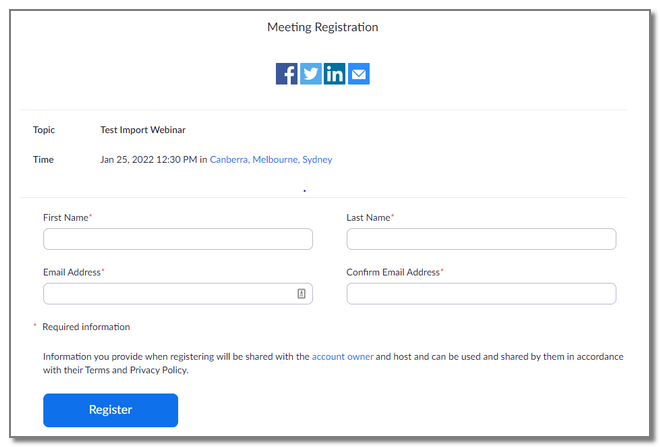Viewport: 660px width, 447px height.
Task: Click into the Confirm Email Address field
Action: coord(481,294)
